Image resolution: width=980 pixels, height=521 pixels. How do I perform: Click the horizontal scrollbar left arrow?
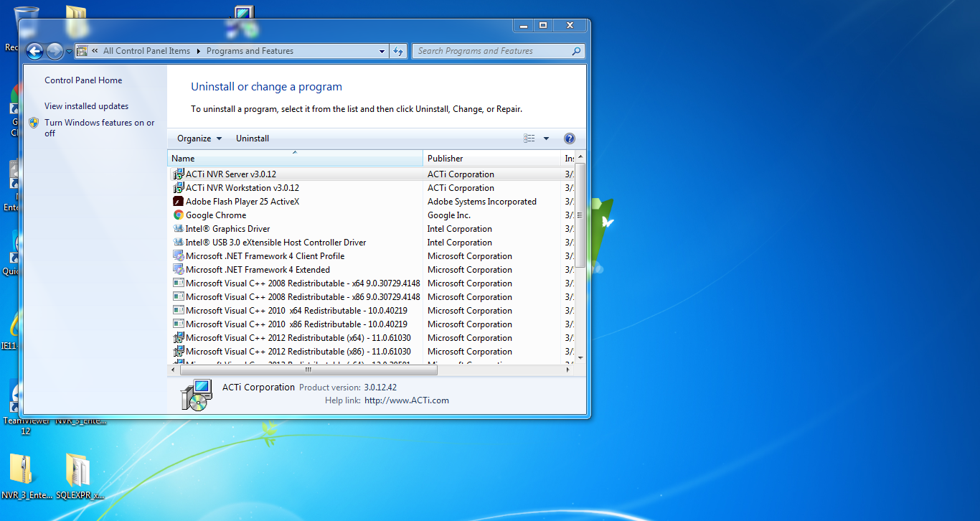(173, 370)
